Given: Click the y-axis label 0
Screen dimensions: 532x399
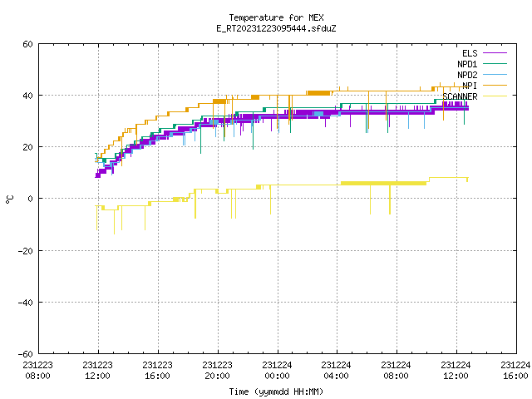Looking at the screenshot, I should coord(30,199).
